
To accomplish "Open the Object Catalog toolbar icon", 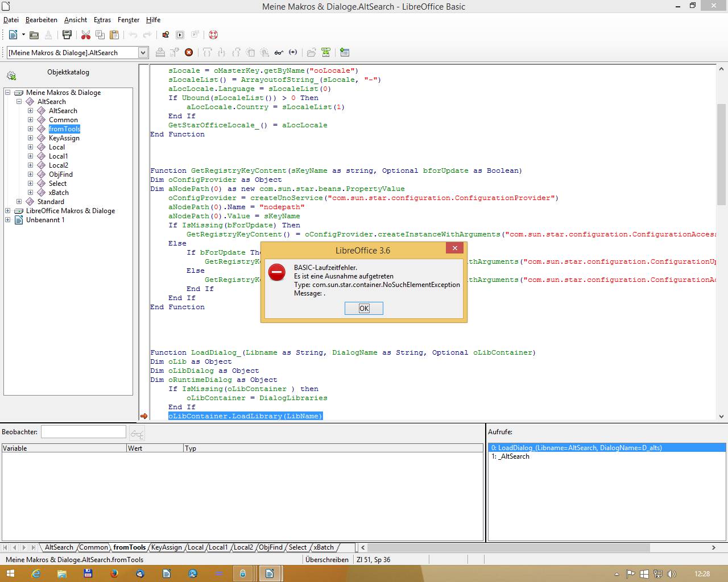I will click(166, 35).
